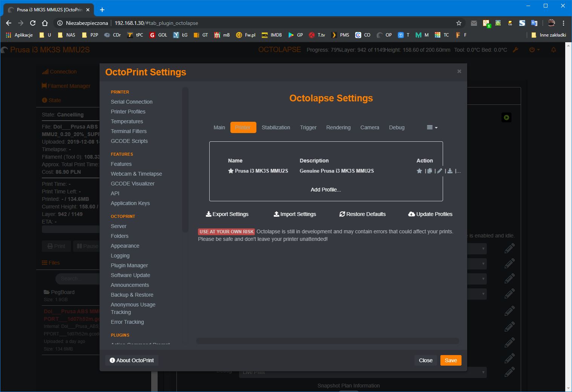Close OctoPrint Settings with the X icon
This screenshot has width=572, height=392.
pos(459,71)
